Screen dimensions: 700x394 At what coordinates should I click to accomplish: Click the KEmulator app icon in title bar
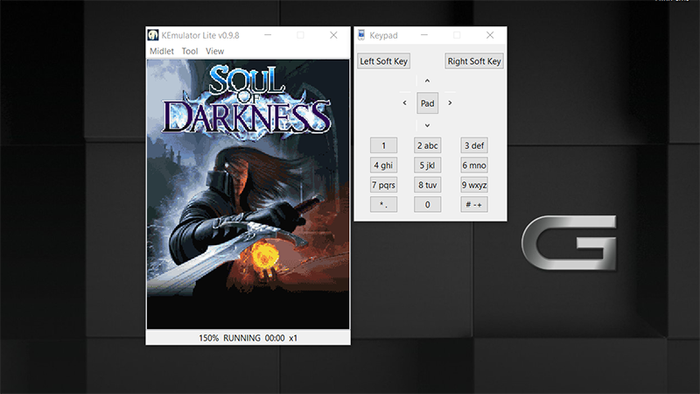click(154, 35)
